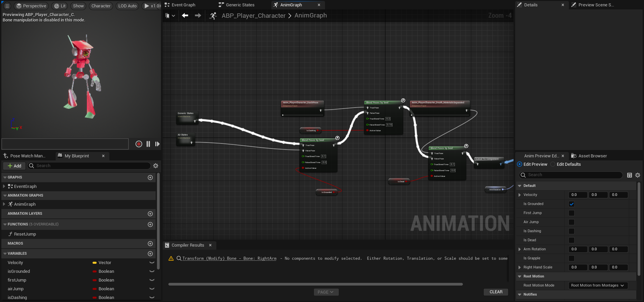Add new variable with plus icon
Viewport: 644px width, 302px height.
[150, 254]
